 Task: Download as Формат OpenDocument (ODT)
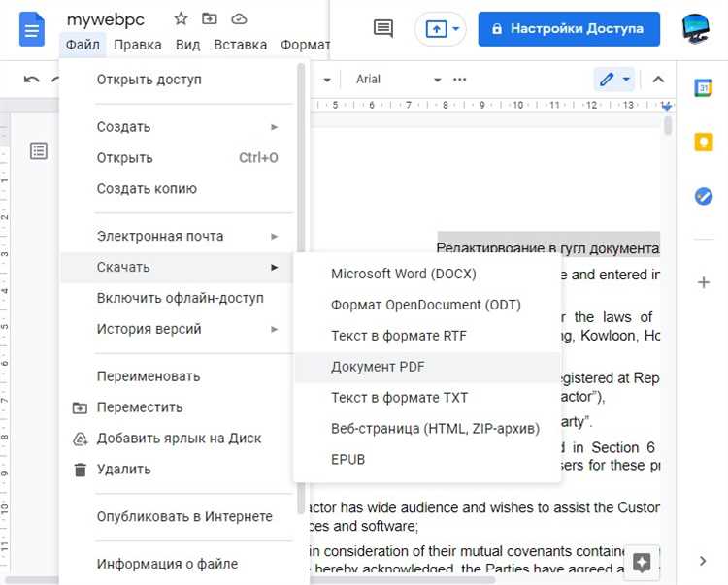(x=427, y=305)
